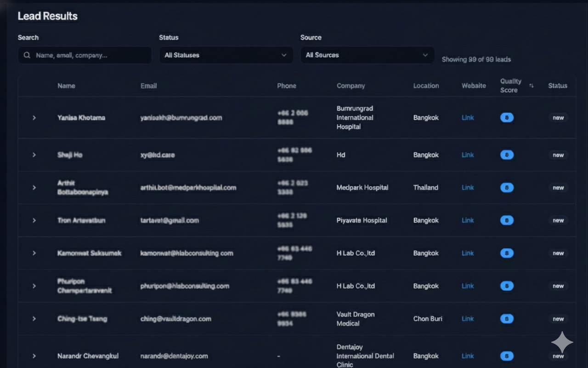Expand Yanisa Khotama's lead row

click(34, 117)
